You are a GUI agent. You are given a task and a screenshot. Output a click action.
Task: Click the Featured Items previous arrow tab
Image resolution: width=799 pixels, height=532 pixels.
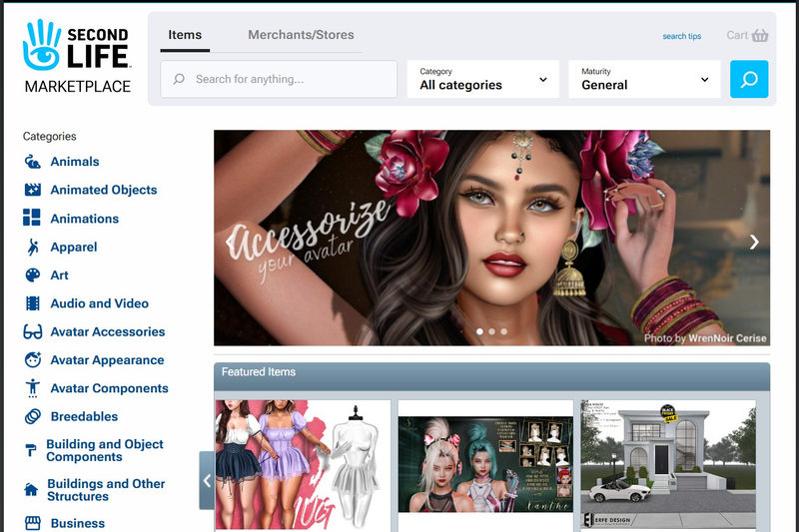tap(207, 480)
